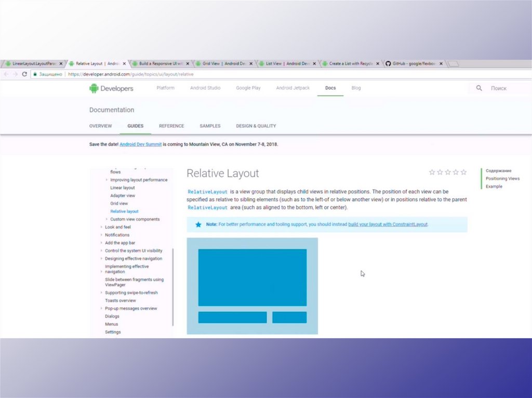Click the address bar URL
Screen dimensions: 532x398
click(130, 74)
